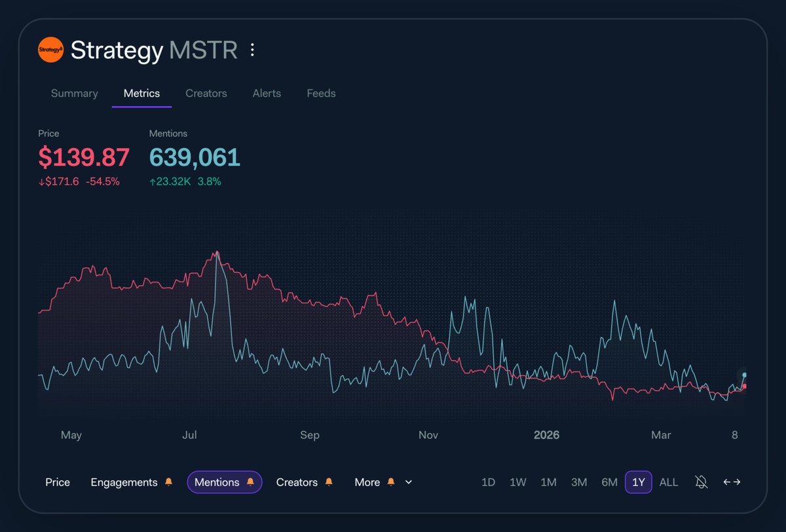Screen dimensions: 786x532
Task: Click the $139.87 price value
Action: pos(84,157)
